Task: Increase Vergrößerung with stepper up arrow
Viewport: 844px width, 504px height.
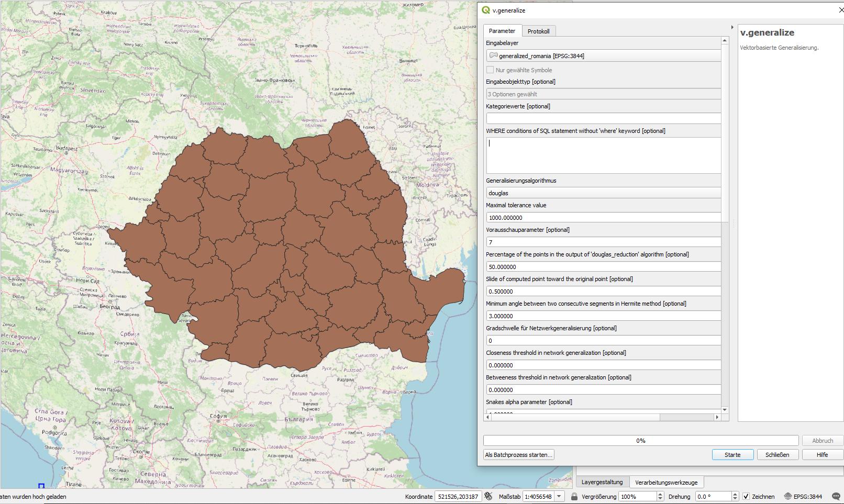Action: tap(660, 494)
